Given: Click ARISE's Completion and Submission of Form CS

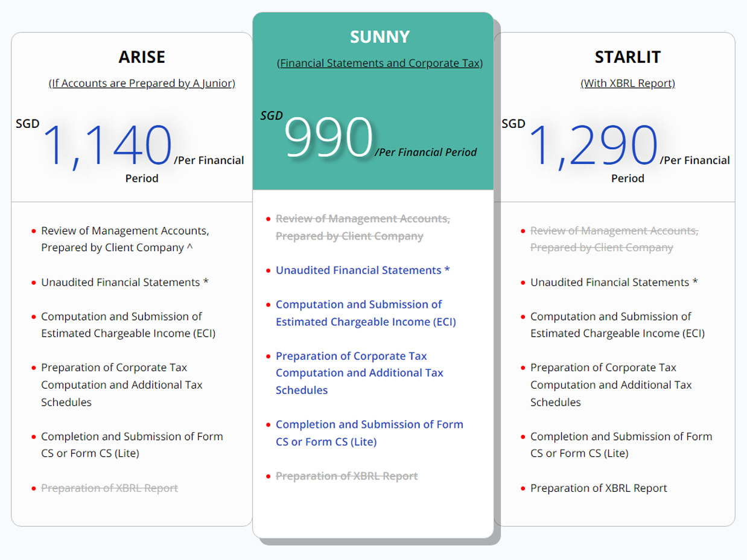Looking at the screenshot, I should click(x=132, y=445).
